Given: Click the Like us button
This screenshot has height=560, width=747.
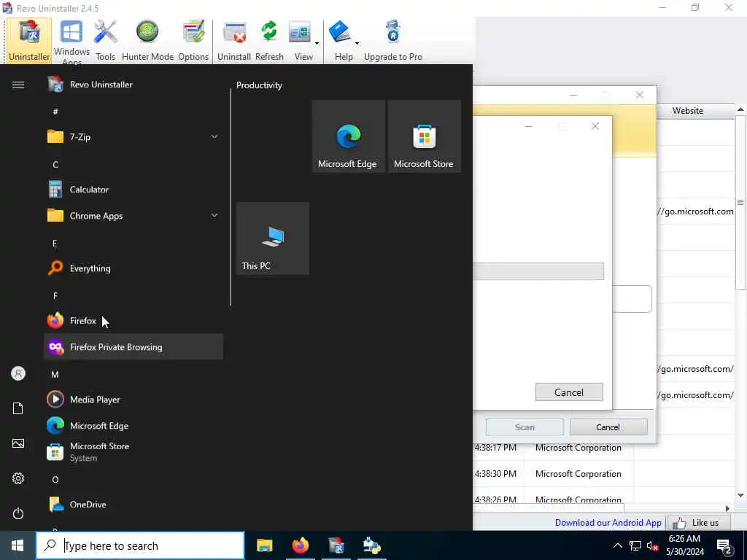Looking at the screenshot, I should point(699,523).
